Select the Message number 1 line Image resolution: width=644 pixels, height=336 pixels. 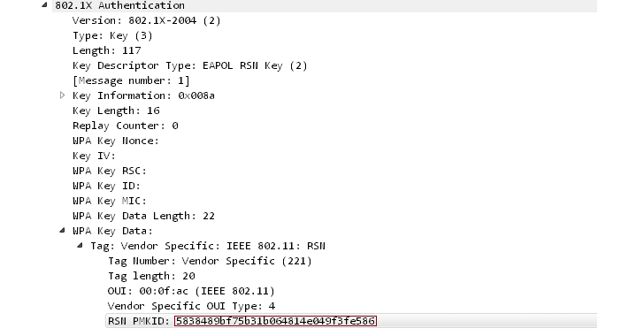coord(131,80)
